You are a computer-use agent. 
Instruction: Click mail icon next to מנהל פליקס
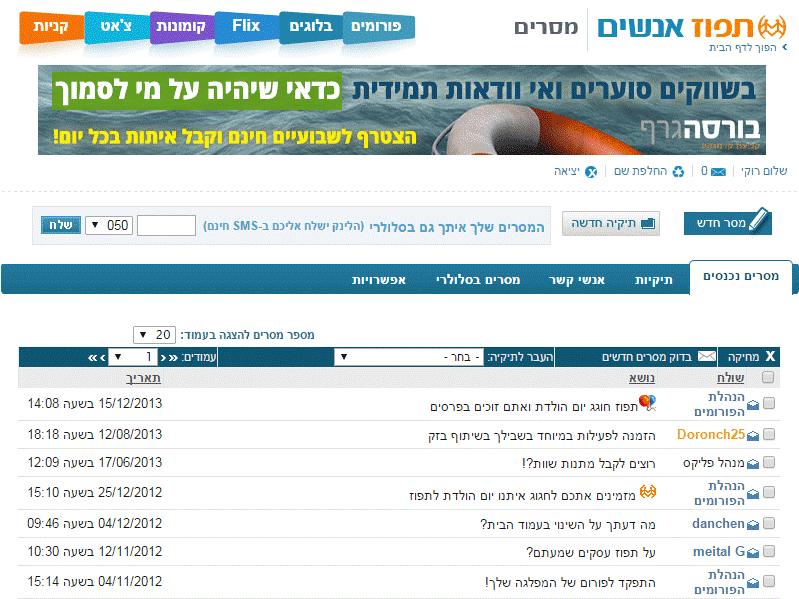[753, 464]
